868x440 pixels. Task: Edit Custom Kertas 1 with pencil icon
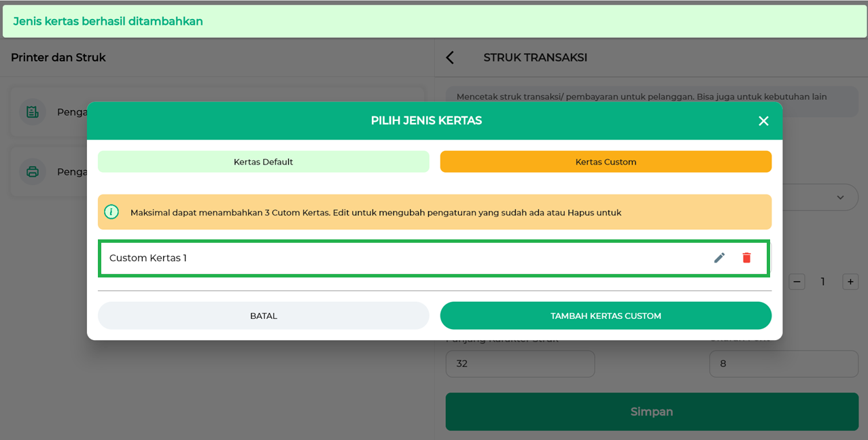click(719, 258)
